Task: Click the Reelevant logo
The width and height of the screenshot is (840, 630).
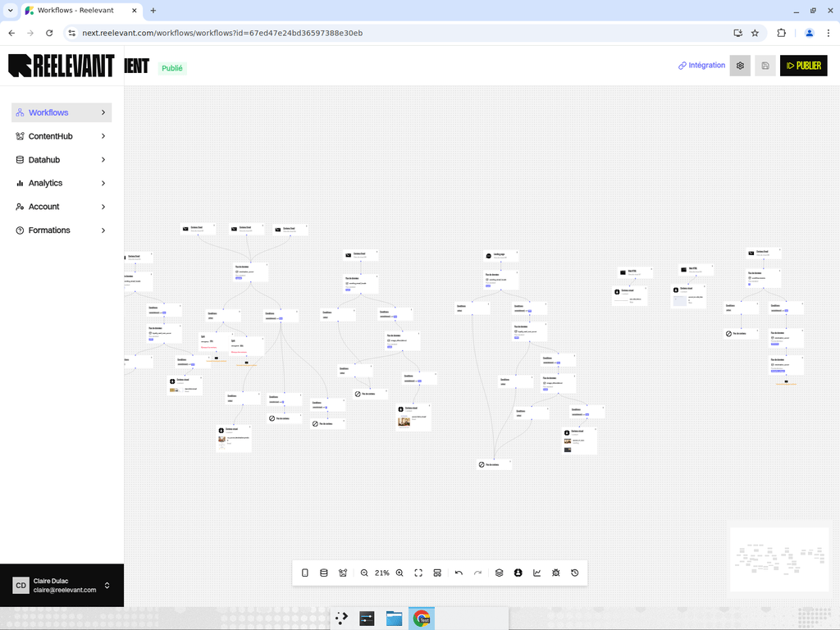Action: [62, 66]
